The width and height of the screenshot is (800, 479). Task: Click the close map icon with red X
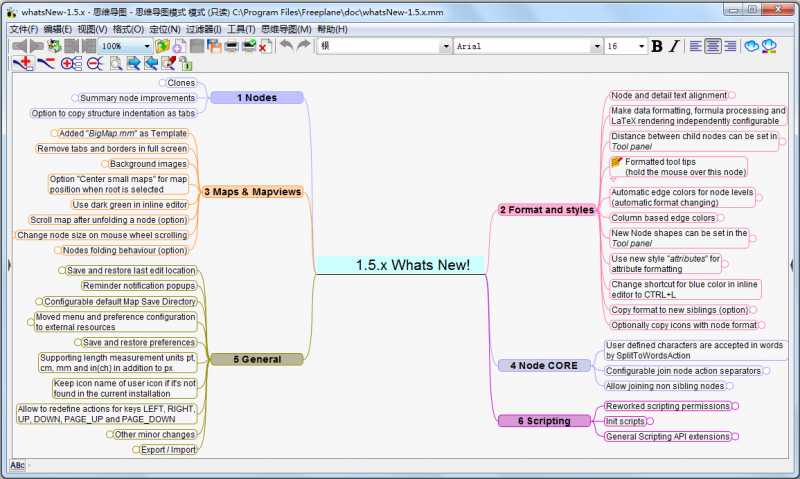pyautogui.click(x=266, y=46)
